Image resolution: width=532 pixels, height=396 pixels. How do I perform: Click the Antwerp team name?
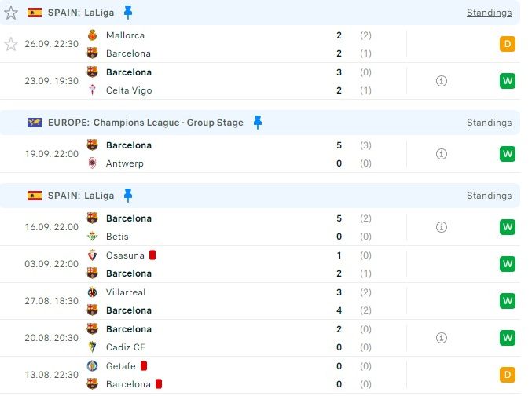click(x=124, y=163)
